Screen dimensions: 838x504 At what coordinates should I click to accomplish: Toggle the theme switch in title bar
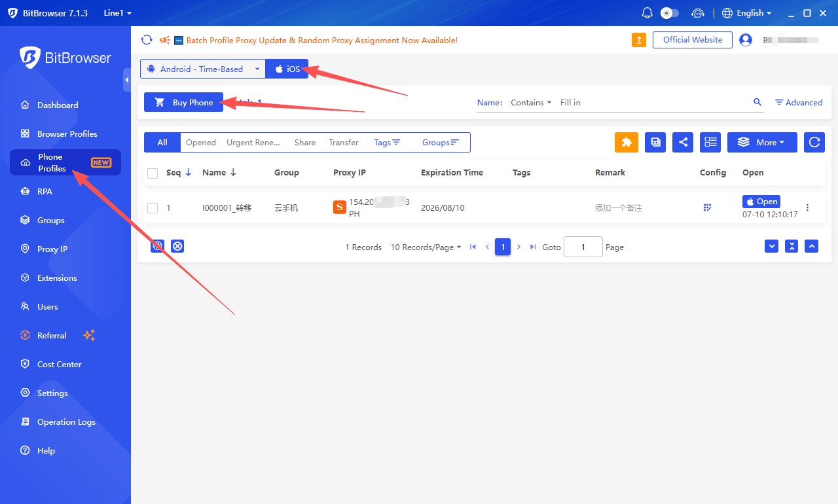670,13
